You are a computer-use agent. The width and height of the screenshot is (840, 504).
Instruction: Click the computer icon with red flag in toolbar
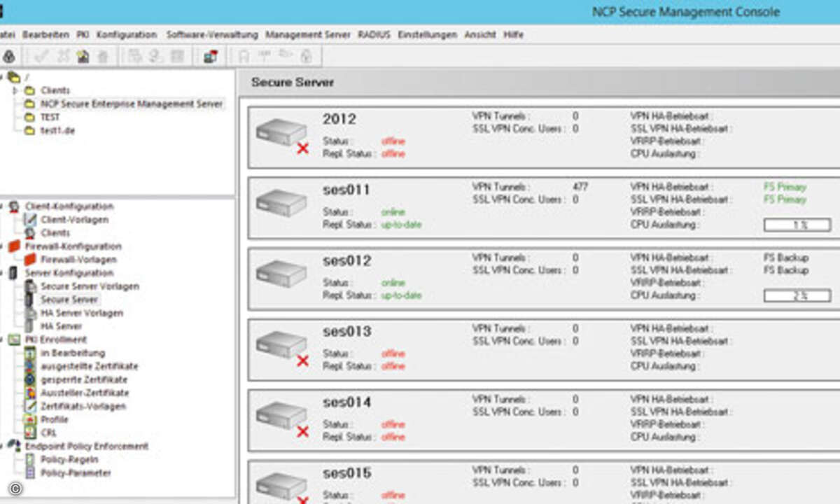(x=210, y=57)
